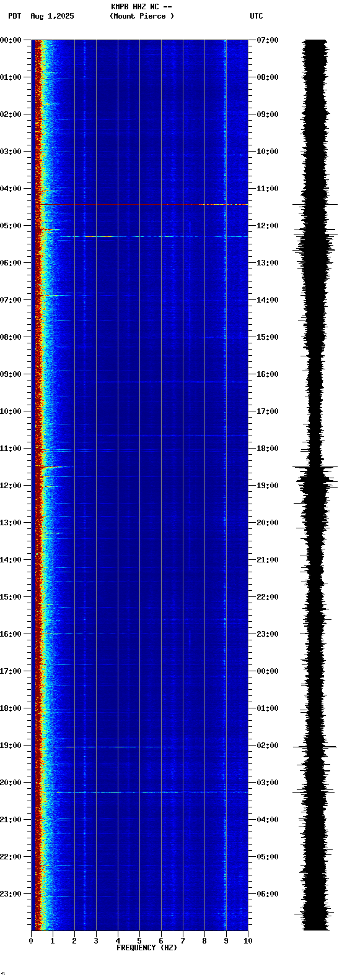
Task: Click the station title 'KMPB HHZ NC --'
Action: point(141,7)
